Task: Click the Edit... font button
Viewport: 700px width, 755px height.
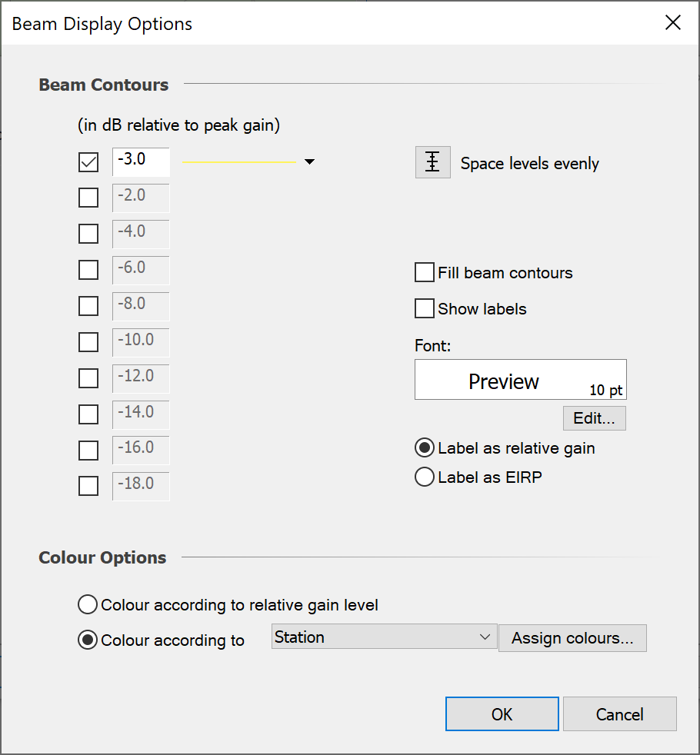Action: point(595,418)
